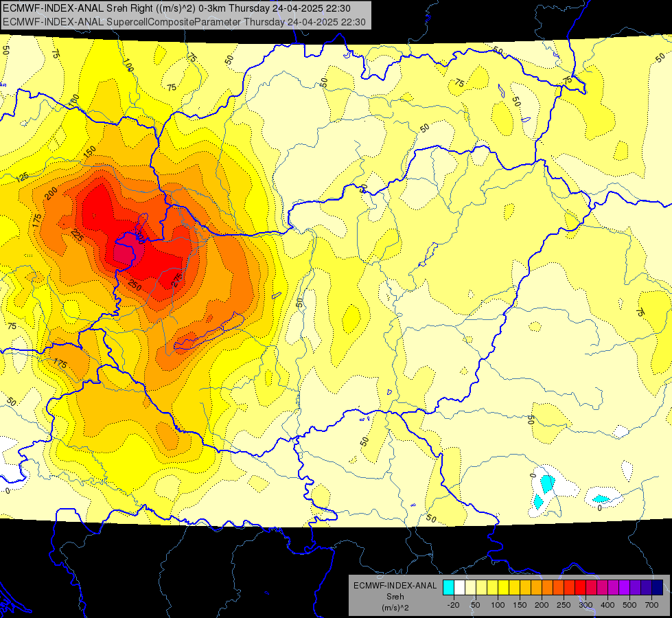
Task: Click the 125 contour label on the map
Action: click(22, 176)
